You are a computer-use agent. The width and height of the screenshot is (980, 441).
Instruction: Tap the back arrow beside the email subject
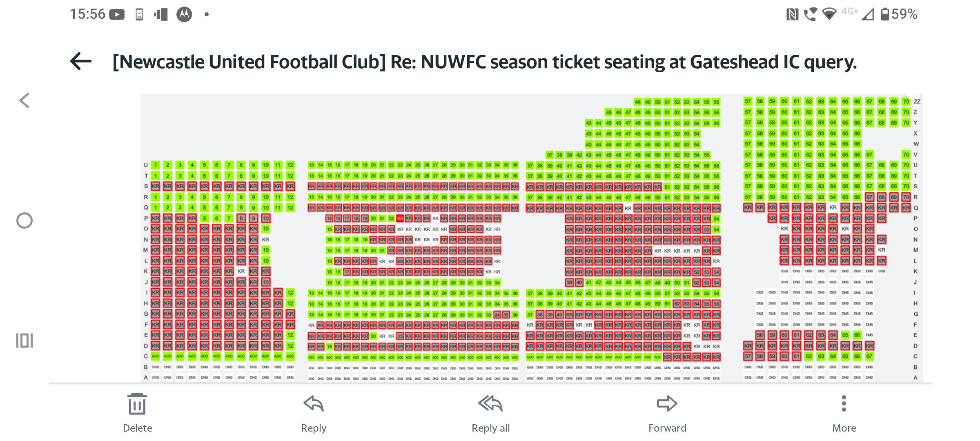pyautogui.click(x=81, y=62)
